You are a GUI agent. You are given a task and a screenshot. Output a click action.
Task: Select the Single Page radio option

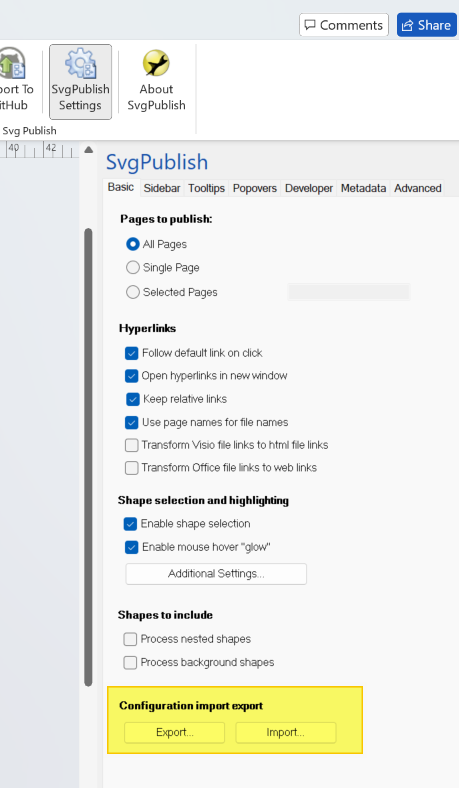coord(133,267)
